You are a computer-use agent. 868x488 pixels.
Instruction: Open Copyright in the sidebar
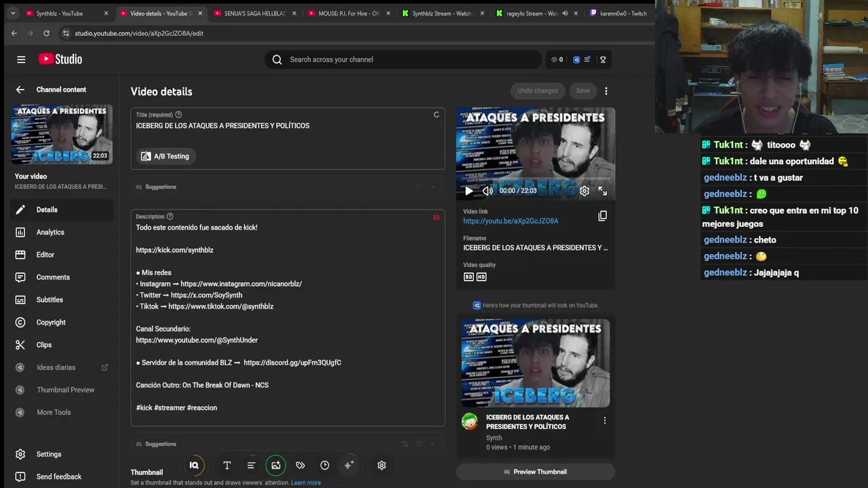61,322
